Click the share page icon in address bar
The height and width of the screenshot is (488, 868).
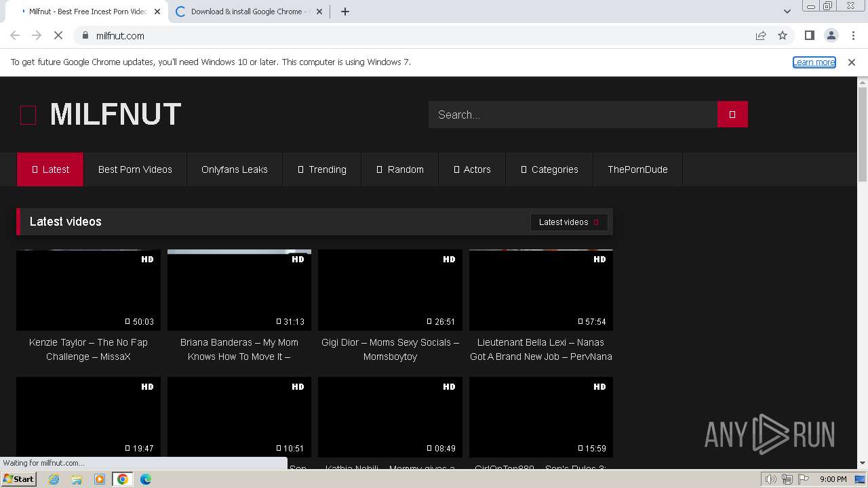click(761, 35)
